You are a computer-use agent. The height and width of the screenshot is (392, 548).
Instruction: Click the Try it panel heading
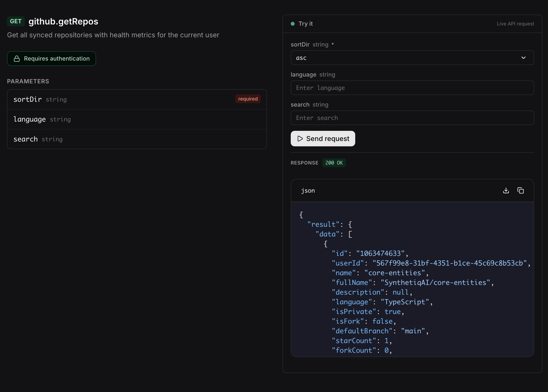[306, 24]
